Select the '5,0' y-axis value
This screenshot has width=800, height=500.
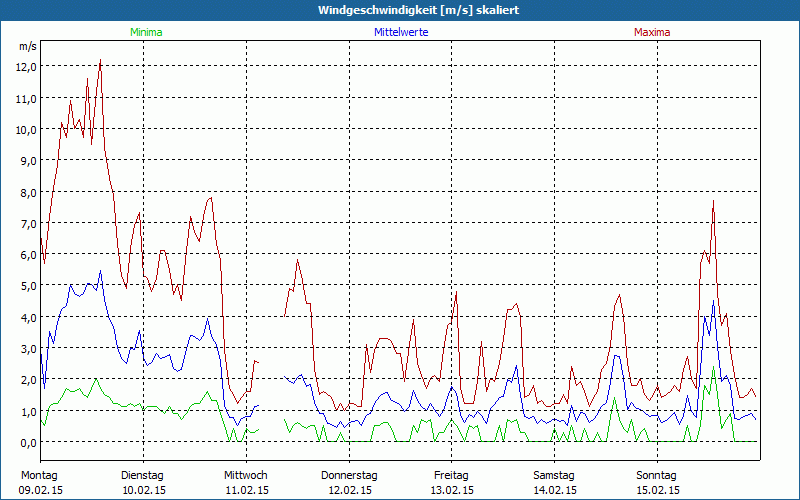[29, 286]
